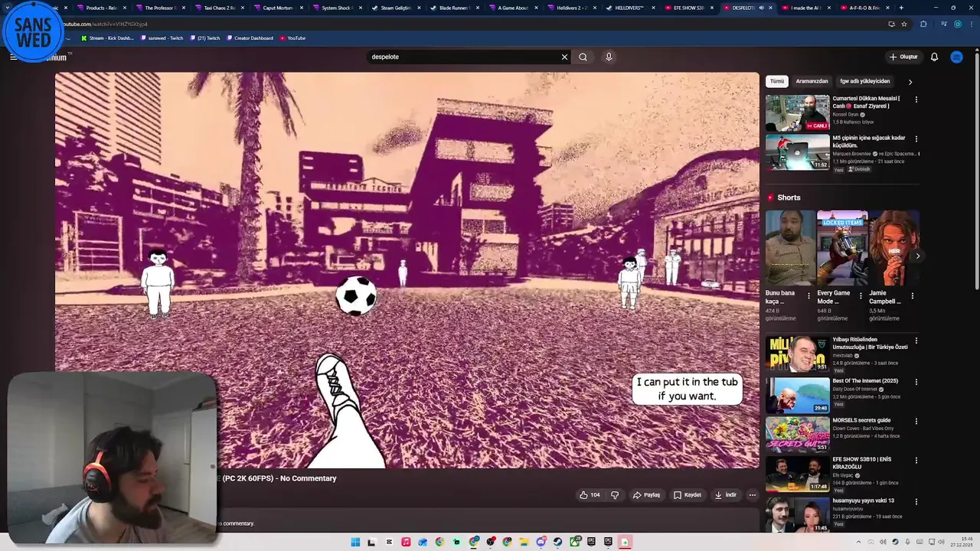
Task: Open Discord from taskbar
Action: 541,542
